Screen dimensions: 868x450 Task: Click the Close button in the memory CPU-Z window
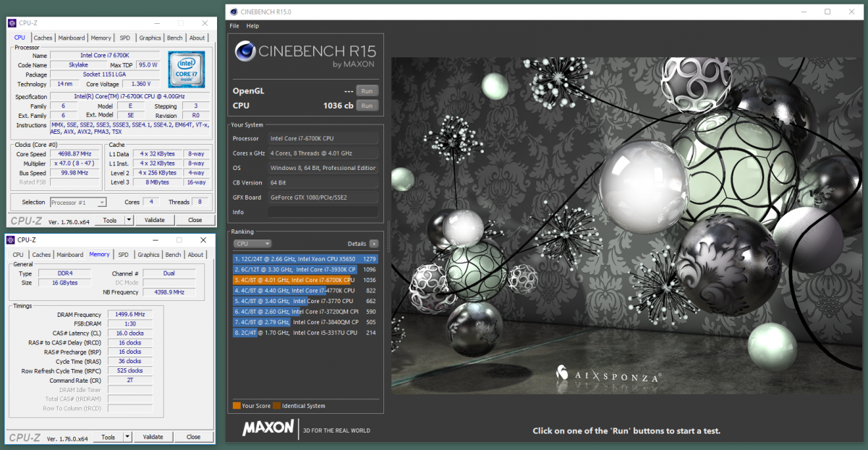click(193, 437)
